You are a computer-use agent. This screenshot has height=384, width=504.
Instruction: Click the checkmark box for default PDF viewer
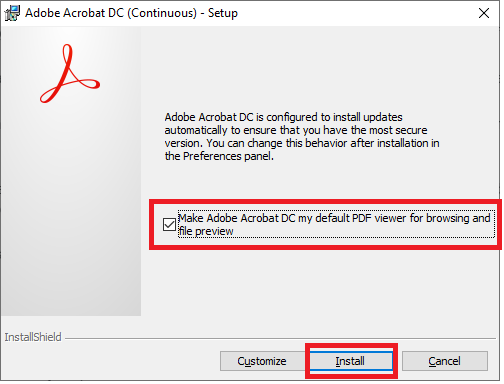click(169, 224)
